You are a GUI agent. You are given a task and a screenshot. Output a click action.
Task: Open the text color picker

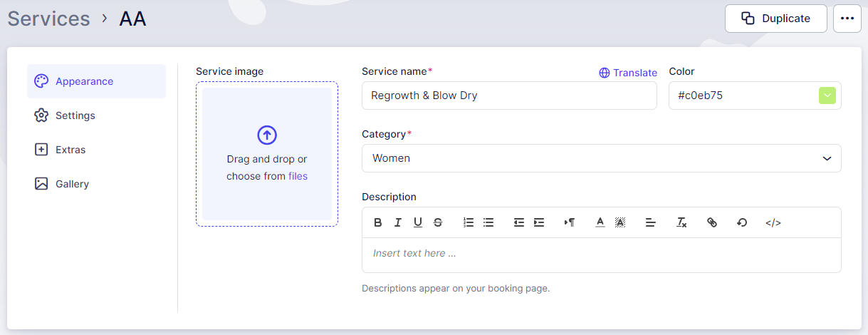click(x=600, y=222)
